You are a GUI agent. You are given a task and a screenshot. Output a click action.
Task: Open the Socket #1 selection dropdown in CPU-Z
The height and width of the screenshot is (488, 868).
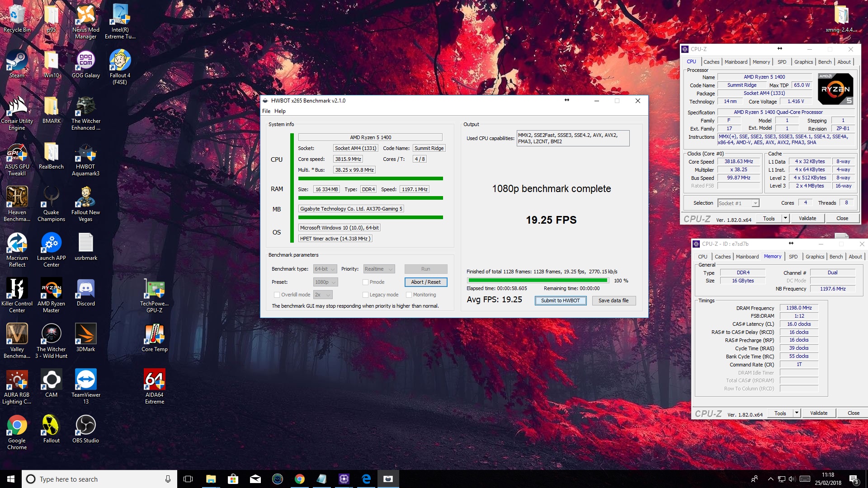click(x=738, y=203)
